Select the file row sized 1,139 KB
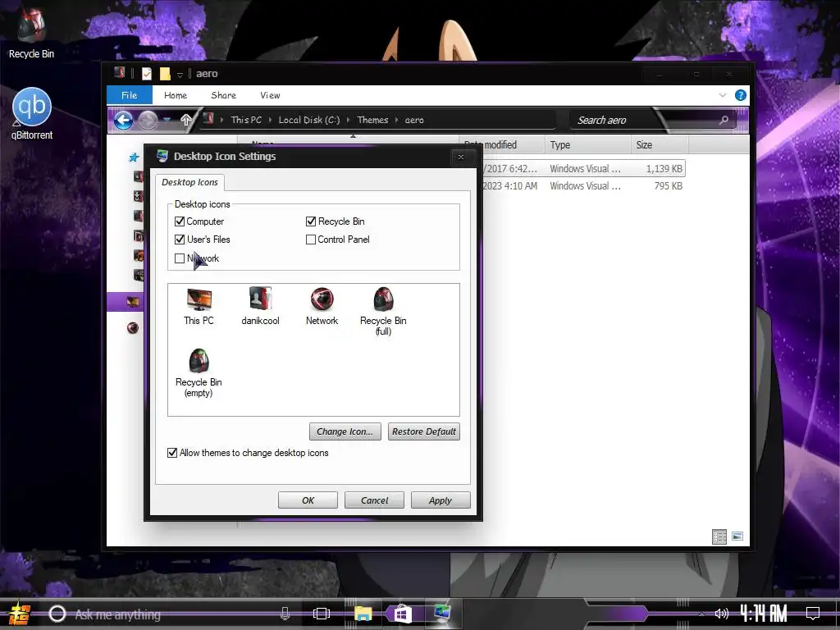 583,169
